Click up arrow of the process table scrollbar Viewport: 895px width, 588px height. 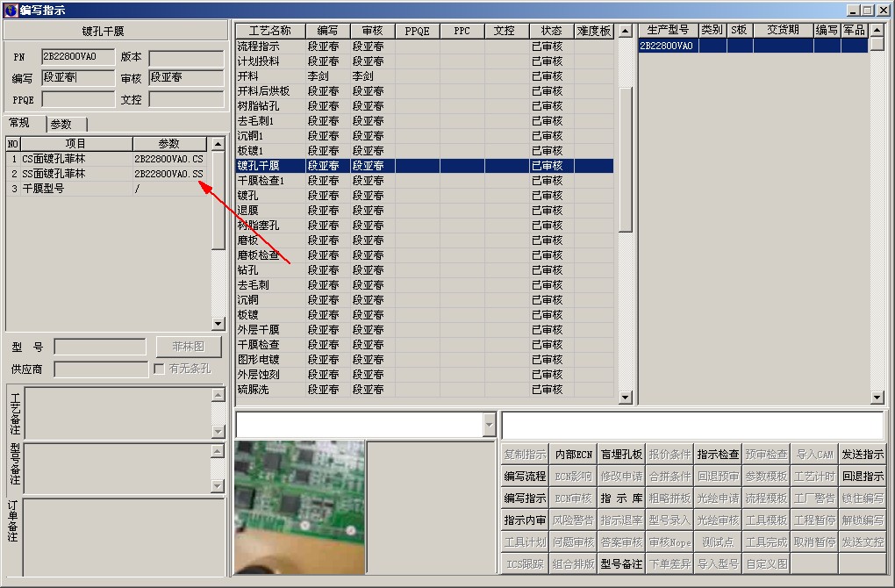625,31
